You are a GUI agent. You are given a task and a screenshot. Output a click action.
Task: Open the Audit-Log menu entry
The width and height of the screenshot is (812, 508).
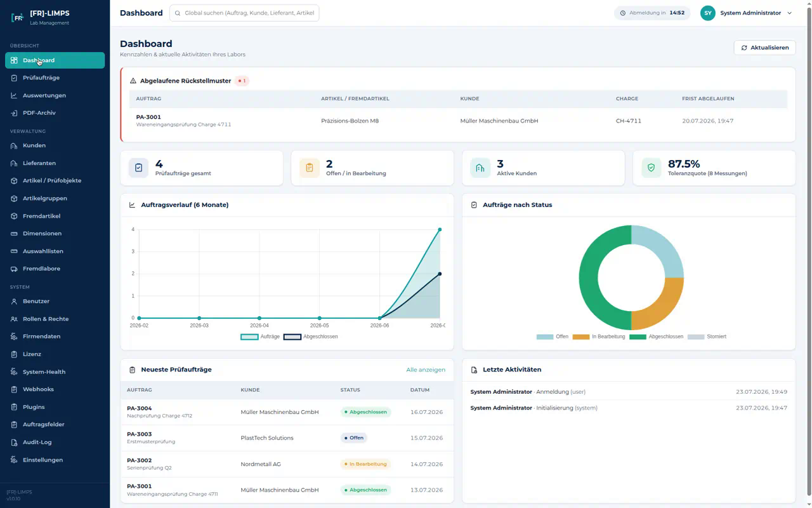tap(55, 442)
